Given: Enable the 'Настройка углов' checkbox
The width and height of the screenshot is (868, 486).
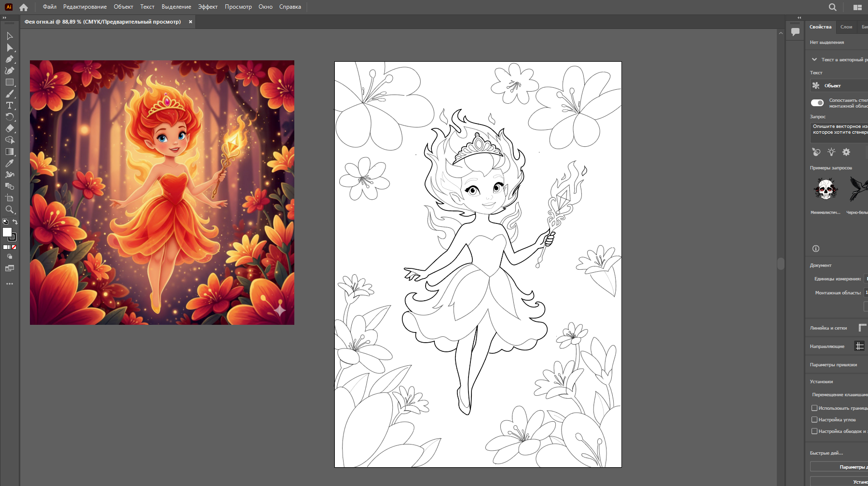Looking at the screenshot, I should 814,420.
